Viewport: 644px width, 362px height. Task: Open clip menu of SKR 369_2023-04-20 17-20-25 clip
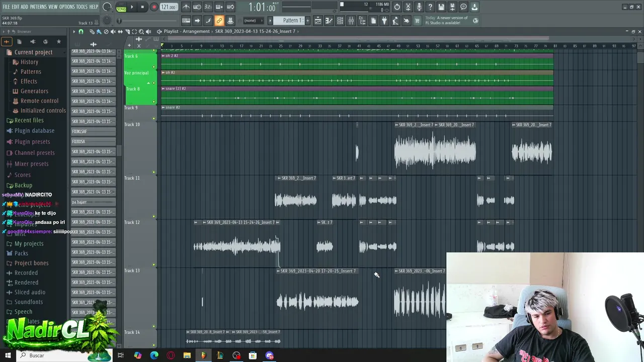(278, 271)
